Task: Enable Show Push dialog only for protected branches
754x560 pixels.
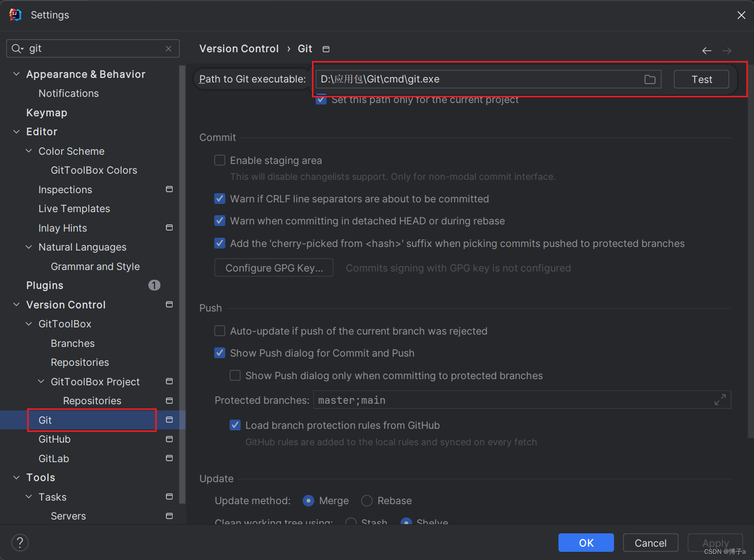Action: (x=235, y=376)
